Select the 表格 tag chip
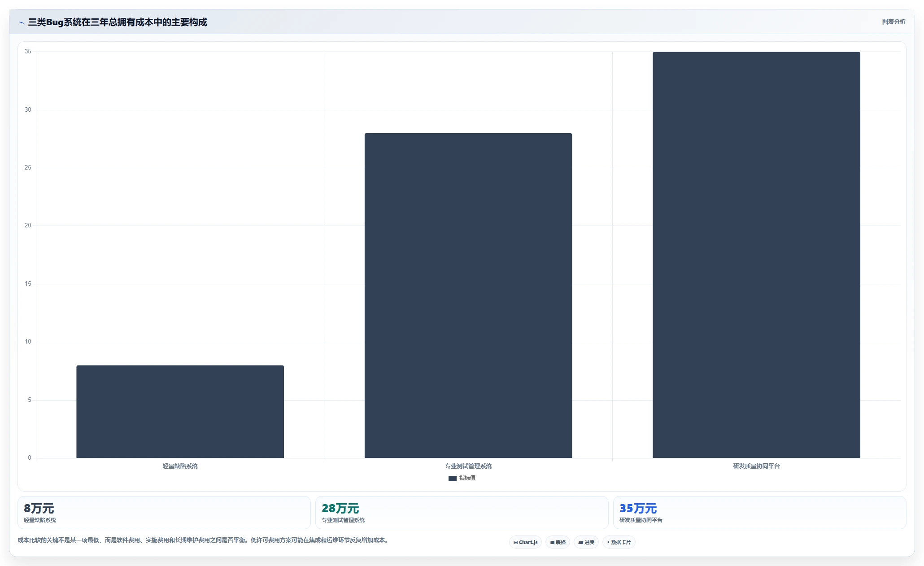The height and width of the screenshot is (566, 924). coord(558,542)
